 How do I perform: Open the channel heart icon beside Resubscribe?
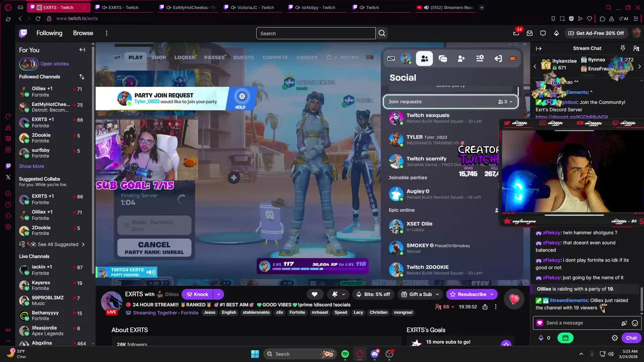[x=514, y=299]
